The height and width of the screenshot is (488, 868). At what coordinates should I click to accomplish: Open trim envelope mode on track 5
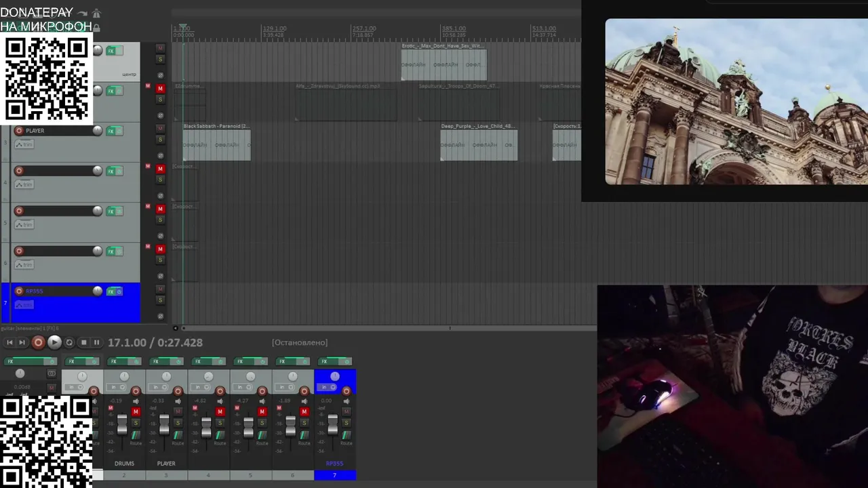point(24,224)
